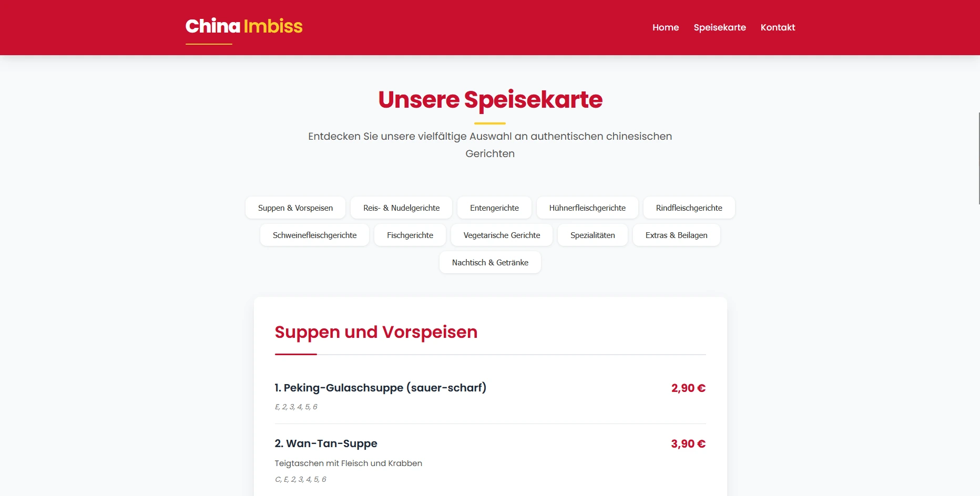The width and height of the screenshot is (980, 496).
Task: Jump to the Fischgerichte section
Action: tap(410, 235)
